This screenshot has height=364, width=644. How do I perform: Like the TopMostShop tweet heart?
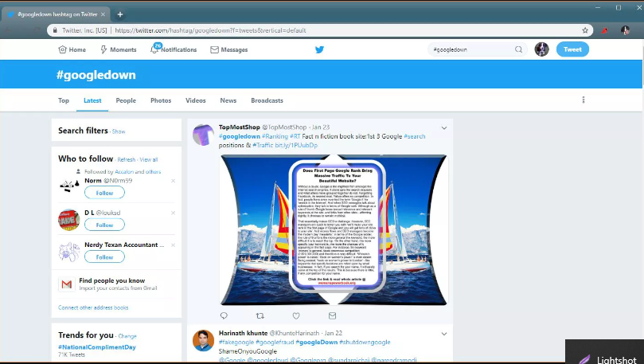pyautogui.click(x=296, y=315)
